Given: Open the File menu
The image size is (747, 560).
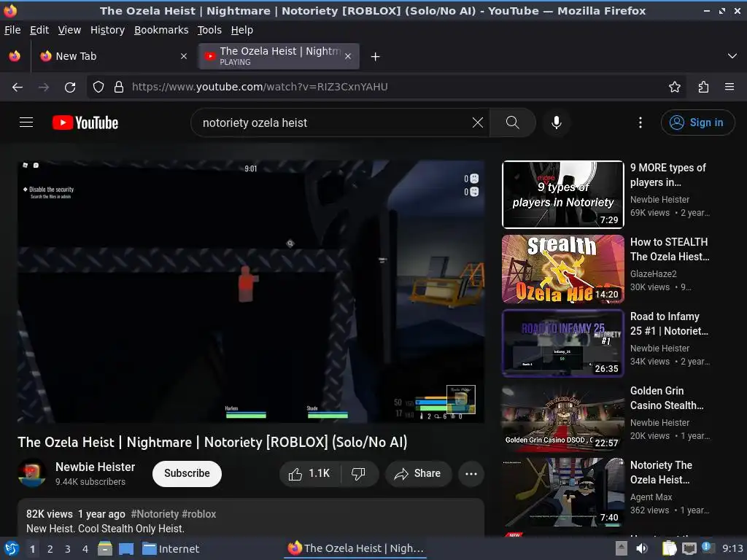Looking at the screenshot, I should click(x=12, y=30).
